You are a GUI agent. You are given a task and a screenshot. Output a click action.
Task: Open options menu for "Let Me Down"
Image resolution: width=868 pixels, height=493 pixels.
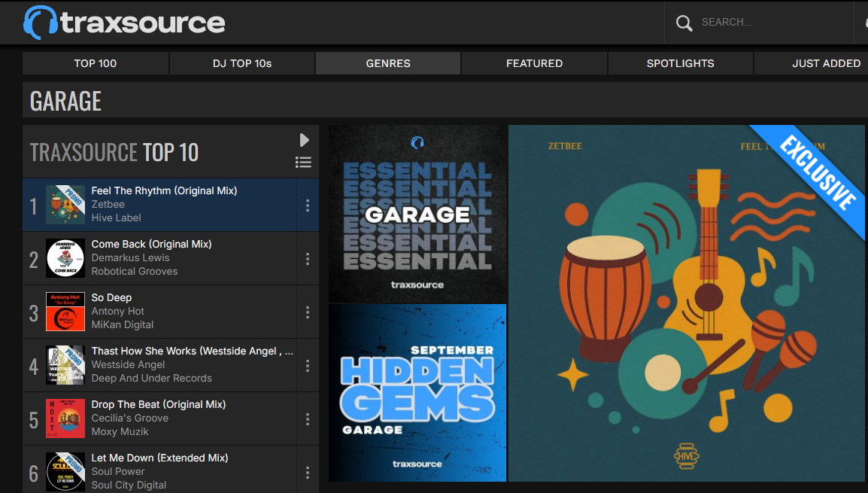coord(308,473)
